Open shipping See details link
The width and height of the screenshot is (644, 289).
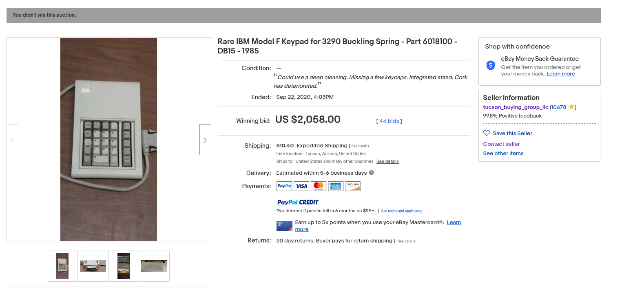pos(360,146)
